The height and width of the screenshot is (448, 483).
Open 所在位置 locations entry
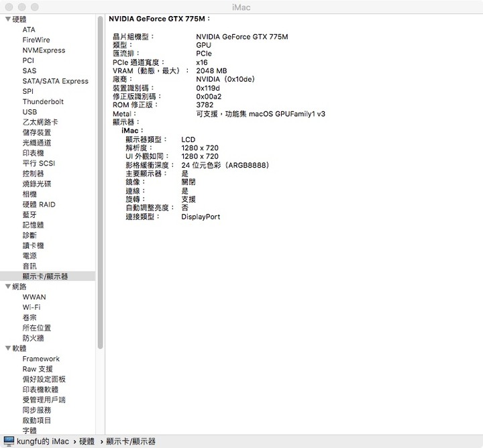click(x=37, y=327)
